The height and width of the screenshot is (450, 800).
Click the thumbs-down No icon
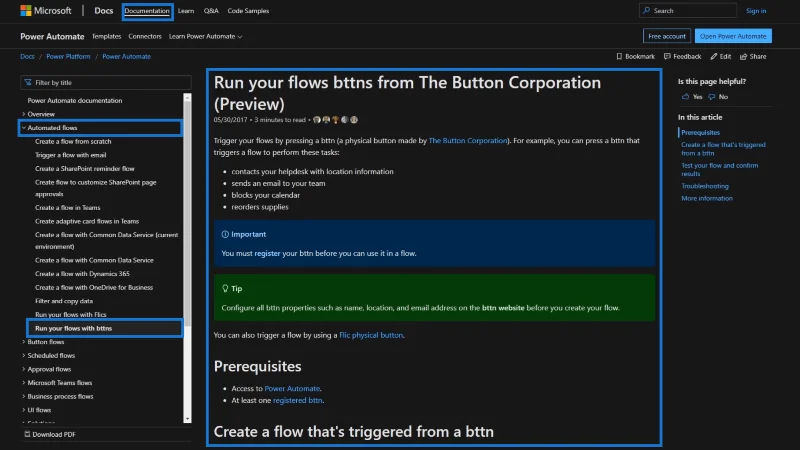click(712, 96)
